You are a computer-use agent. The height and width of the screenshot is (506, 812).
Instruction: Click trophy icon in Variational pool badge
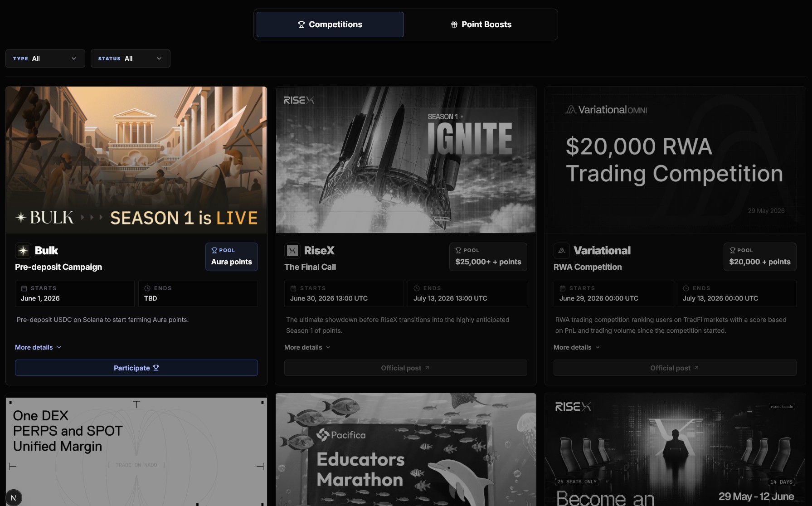[x=732, y=250]
